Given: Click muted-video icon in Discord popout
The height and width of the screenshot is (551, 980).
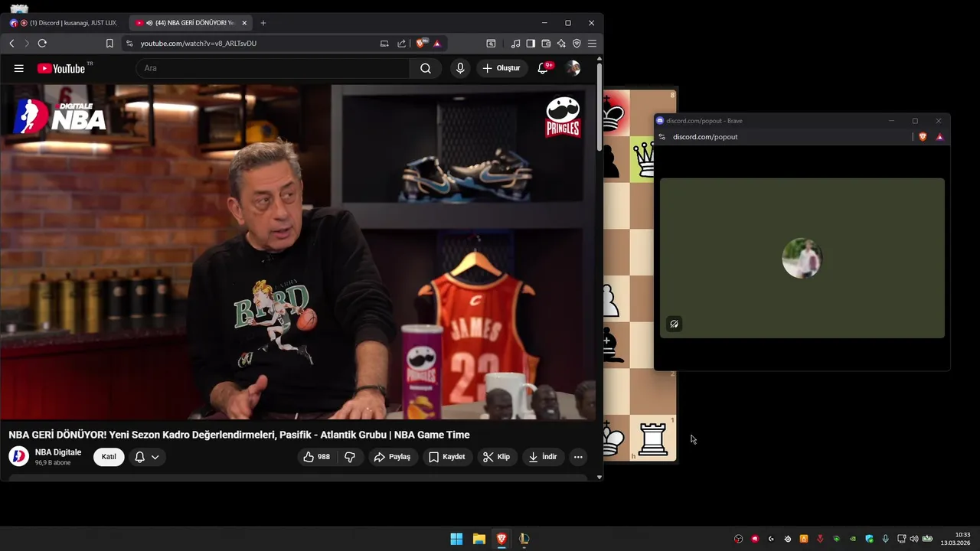Looking at the screenshot, I should [674, 324].
